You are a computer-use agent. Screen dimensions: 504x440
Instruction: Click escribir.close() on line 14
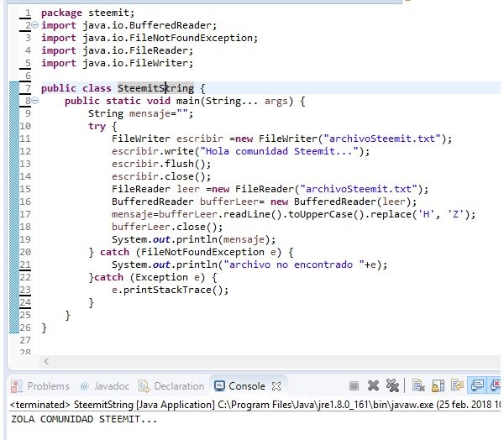point(161,176)
